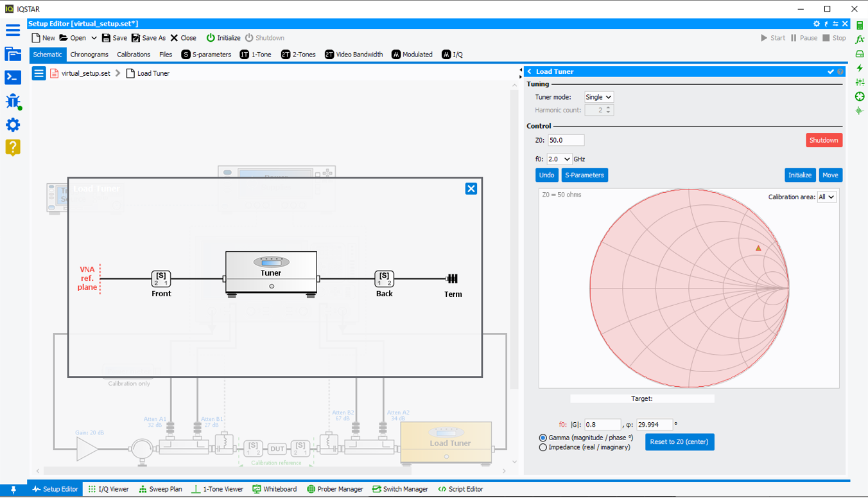Screen dimensions: 868x498
Task: Click the green Initialize toolbar button
Action: click(x=223, y=38)
